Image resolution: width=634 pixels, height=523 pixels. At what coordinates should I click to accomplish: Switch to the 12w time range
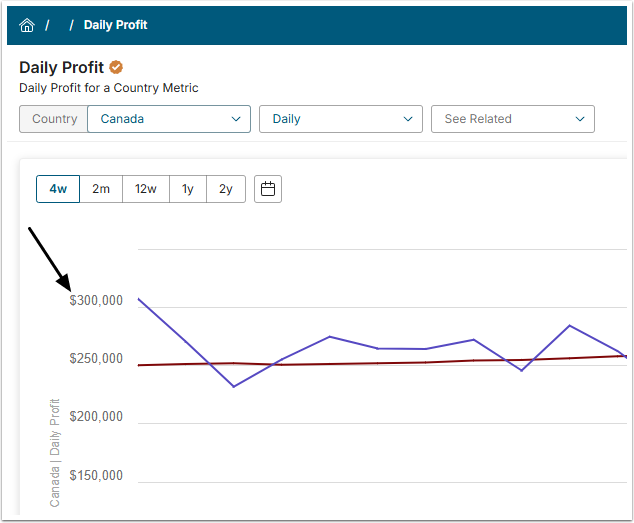tap(145, 189)
